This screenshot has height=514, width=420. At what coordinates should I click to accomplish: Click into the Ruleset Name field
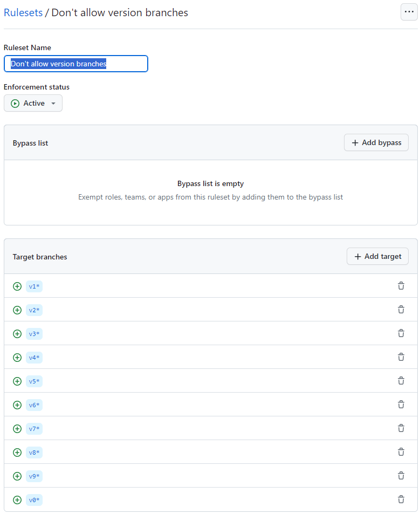tap(75, 64)
